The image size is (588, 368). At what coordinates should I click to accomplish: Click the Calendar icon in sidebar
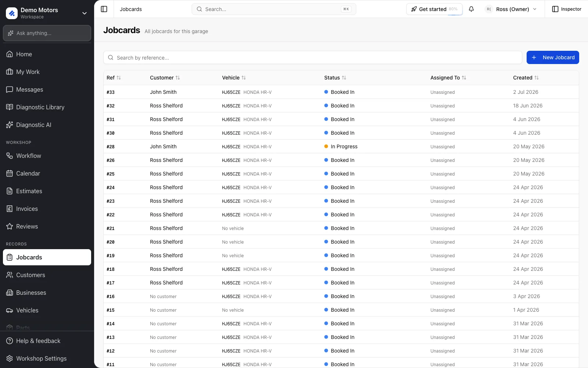(10, 173)
